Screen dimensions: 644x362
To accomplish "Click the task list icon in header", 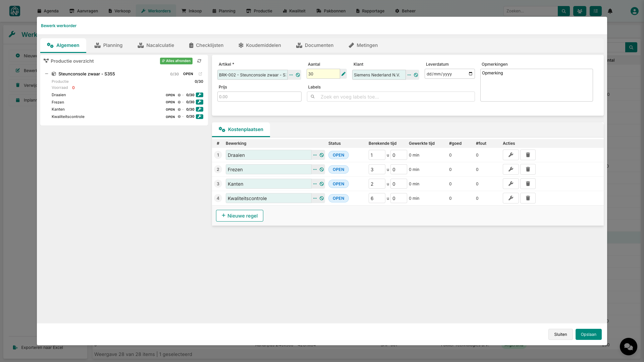I will pos(596,11).
